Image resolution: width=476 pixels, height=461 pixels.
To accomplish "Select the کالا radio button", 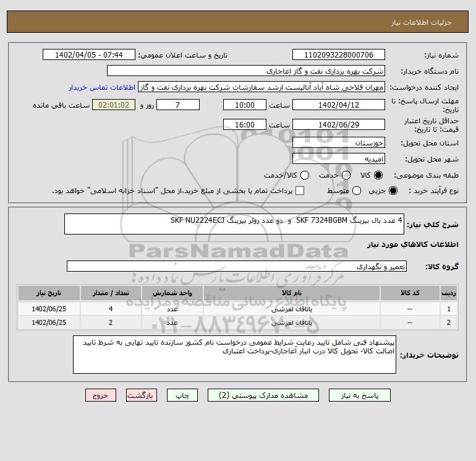I will (x=378, y=175).
